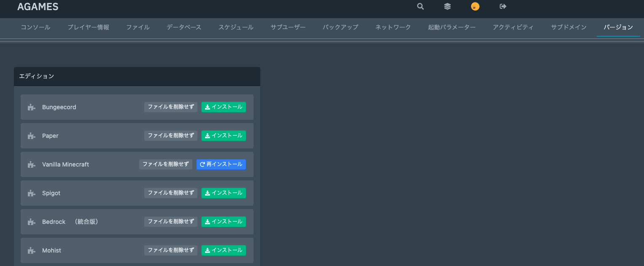Toggle ファイルを削除せず for Bungeecord
The height and width of the screenshot is (266, 644).
170,107
